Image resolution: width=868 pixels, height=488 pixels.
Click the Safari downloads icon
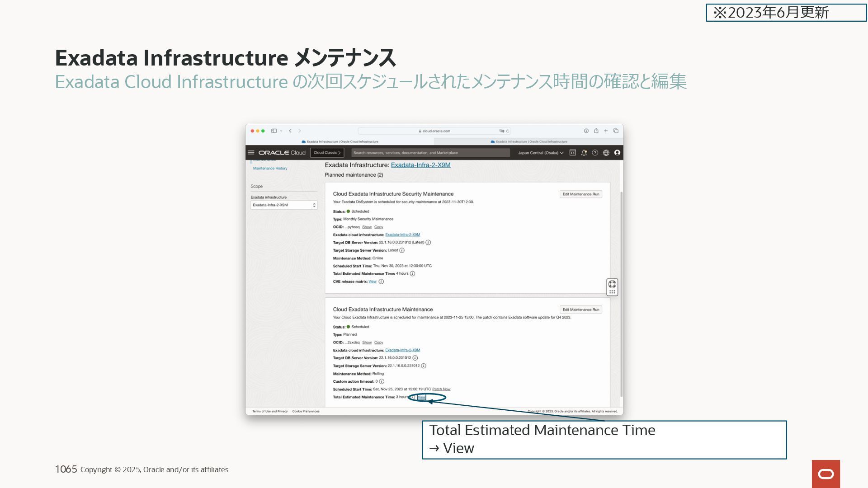click(x=586, y=131)
